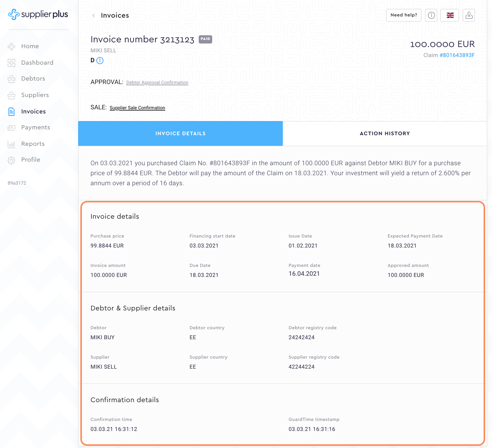Click the Dashboard grid icon
Viewport: 492px width, 448px height.
click(x=11, y=63)
